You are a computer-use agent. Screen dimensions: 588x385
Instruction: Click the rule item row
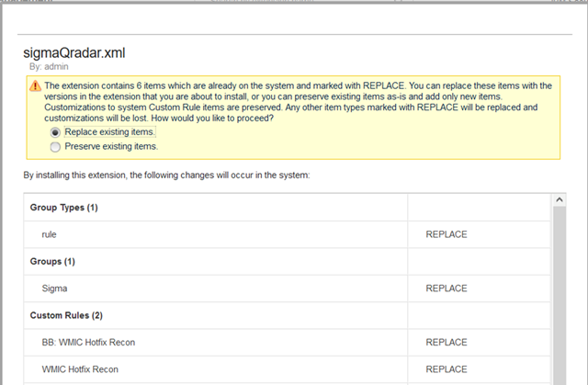click(288, 234)
